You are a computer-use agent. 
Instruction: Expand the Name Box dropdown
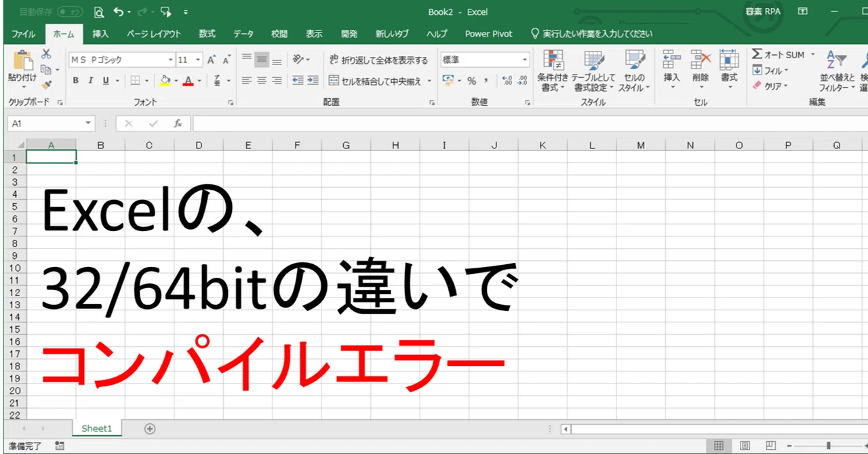(x=88, y=123)
